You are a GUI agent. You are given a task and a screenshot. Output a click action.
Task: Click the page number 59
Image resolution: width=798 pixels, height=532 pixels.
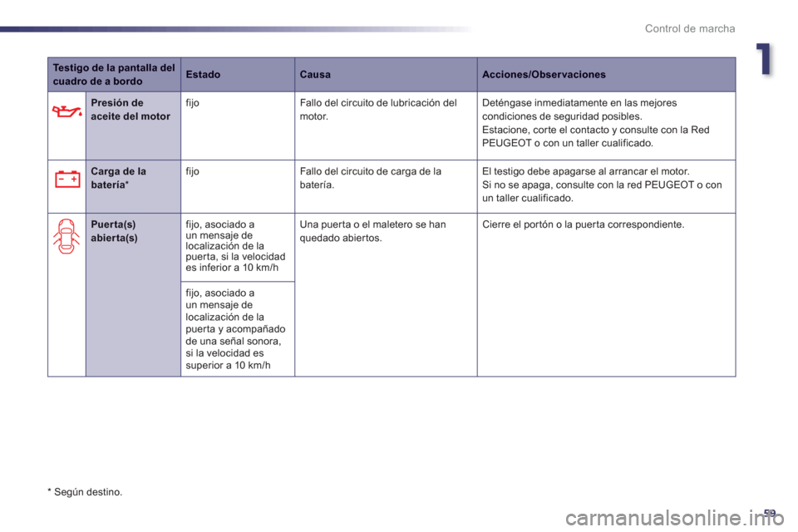(x=770, y=513)
